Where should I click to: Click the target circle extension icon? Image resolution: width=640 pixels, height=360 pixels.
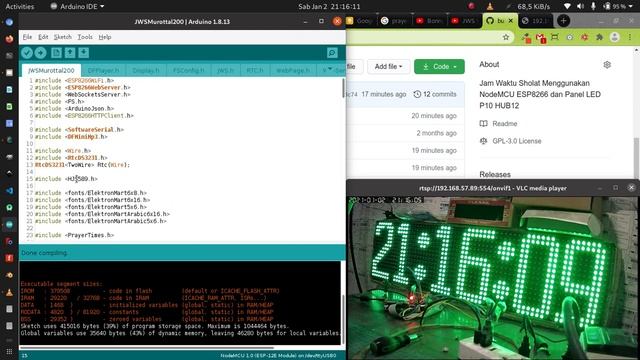(x=570, y=37)
